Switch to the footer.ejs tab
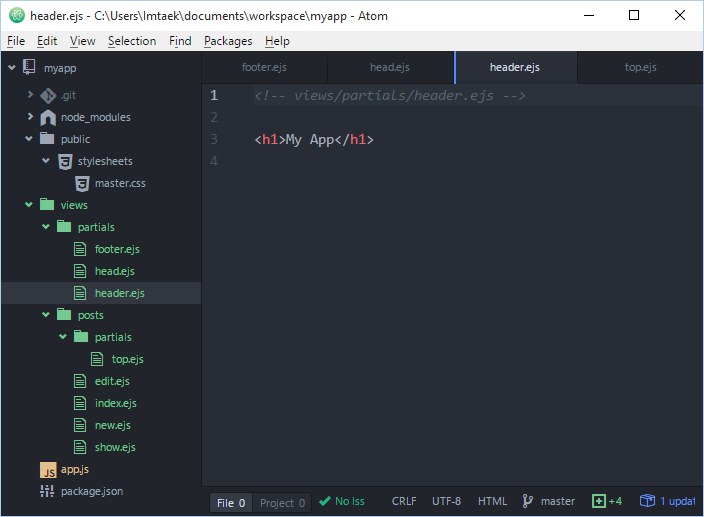The image size is (704, 517). pos(264,67)
